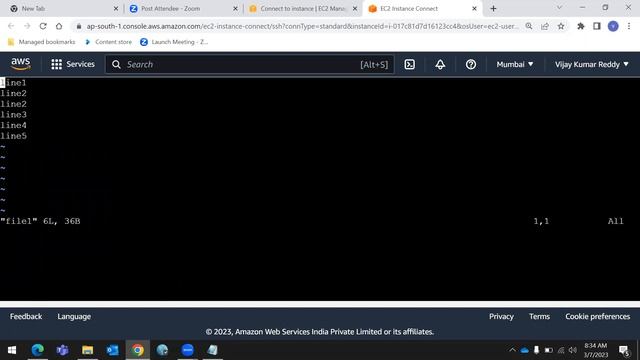Viewport: 640px width, 360px height.
Task: Click the Feedback link
Action: pyautogui.click(x=26, y=316)
